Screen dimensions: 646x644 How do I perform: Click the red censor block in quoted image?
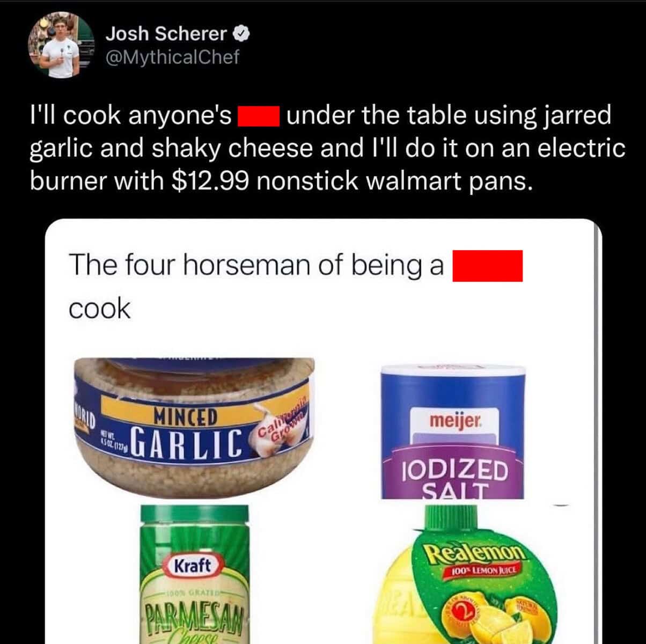coord(487,266)
